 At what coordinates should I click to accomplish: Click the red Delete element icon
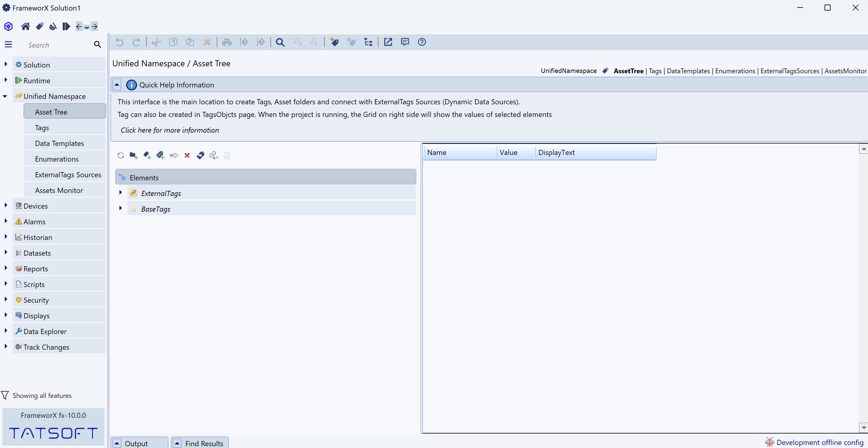187,155
